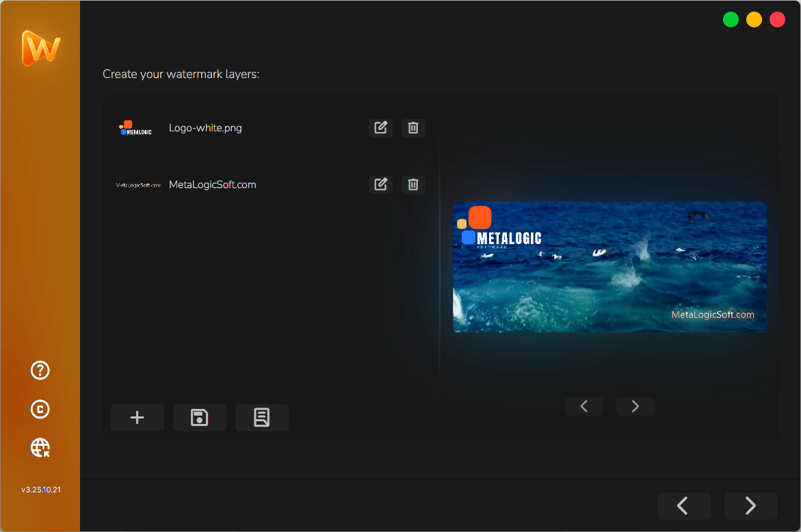Click the orange W app logo
Screen dimensions: 801x532
coord(40,49)
